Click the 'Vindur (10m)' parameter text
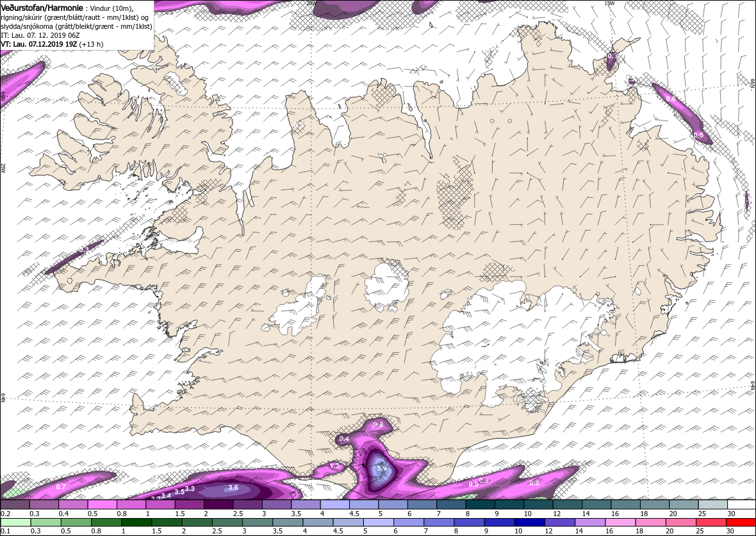756x536 pixels. 112,9
